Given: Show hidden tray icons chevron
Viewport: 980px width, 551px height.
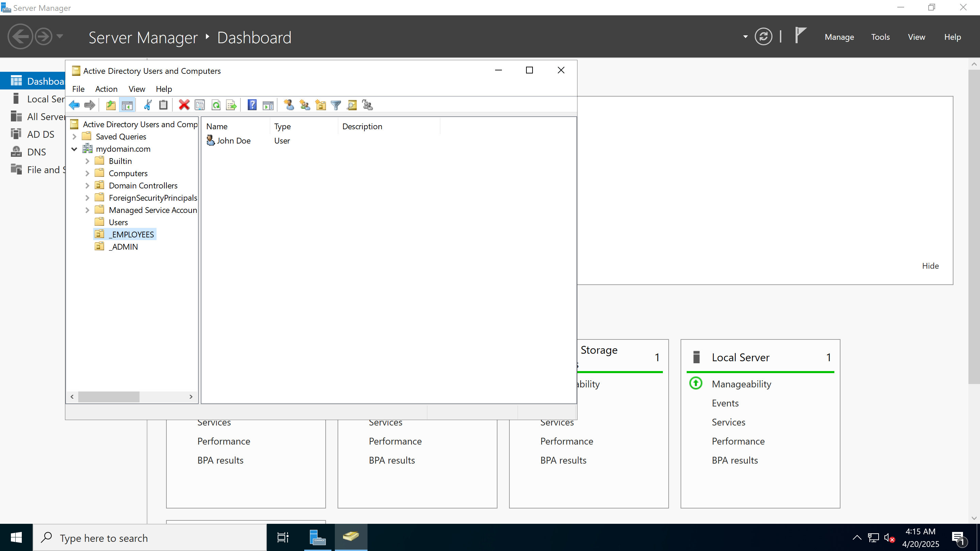Looking at the screenshot, I should [x=857, y=538].
